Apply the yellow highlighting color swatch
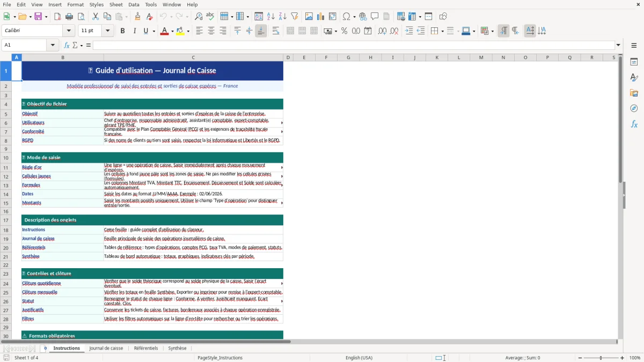644x362 pixels. 180,31
